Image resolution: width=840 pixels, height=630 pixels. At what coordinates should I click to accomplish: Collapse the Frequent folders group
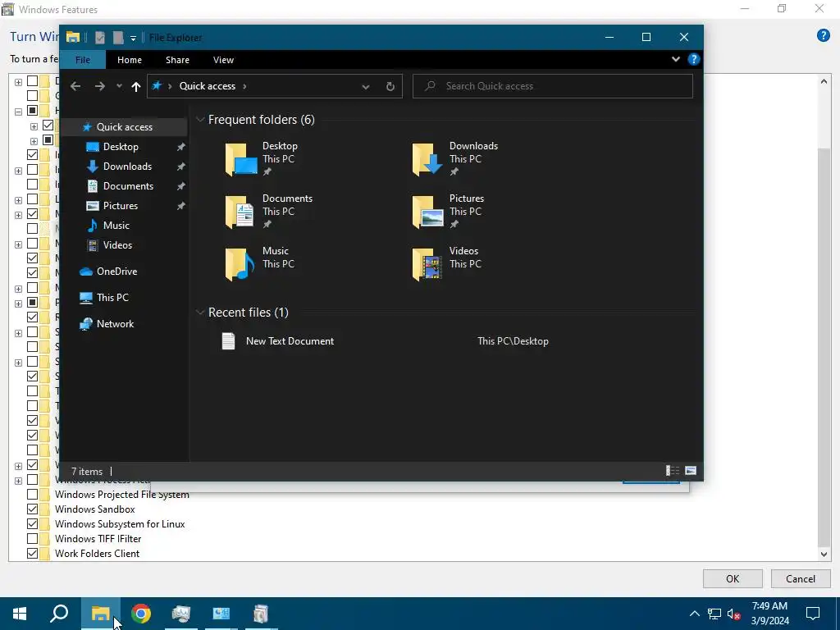tap(200, 120)
